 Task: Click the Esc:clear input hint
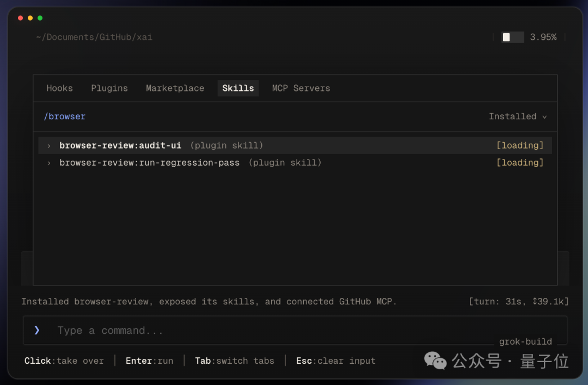(x=335, y=360)
